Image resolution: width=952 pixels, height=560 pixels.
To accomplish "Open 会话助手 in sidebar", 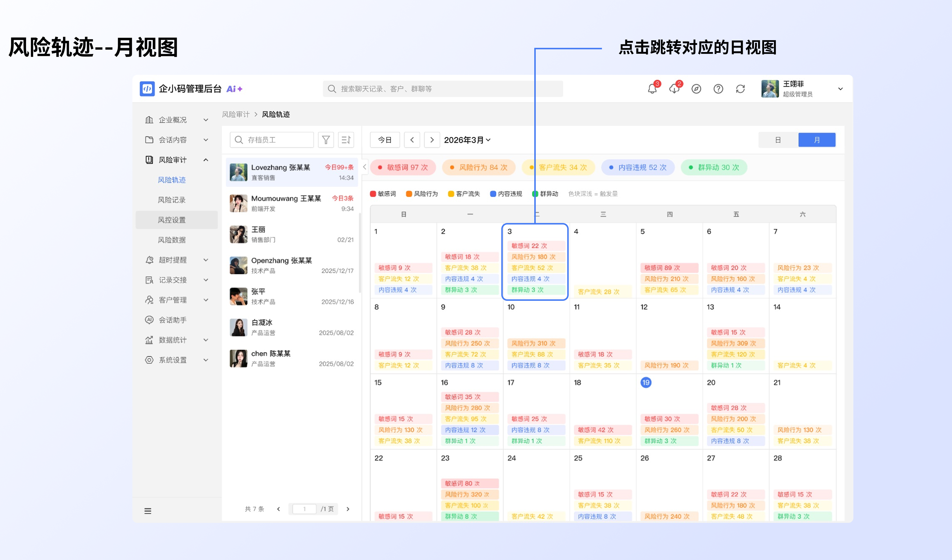I will [173, 320].
